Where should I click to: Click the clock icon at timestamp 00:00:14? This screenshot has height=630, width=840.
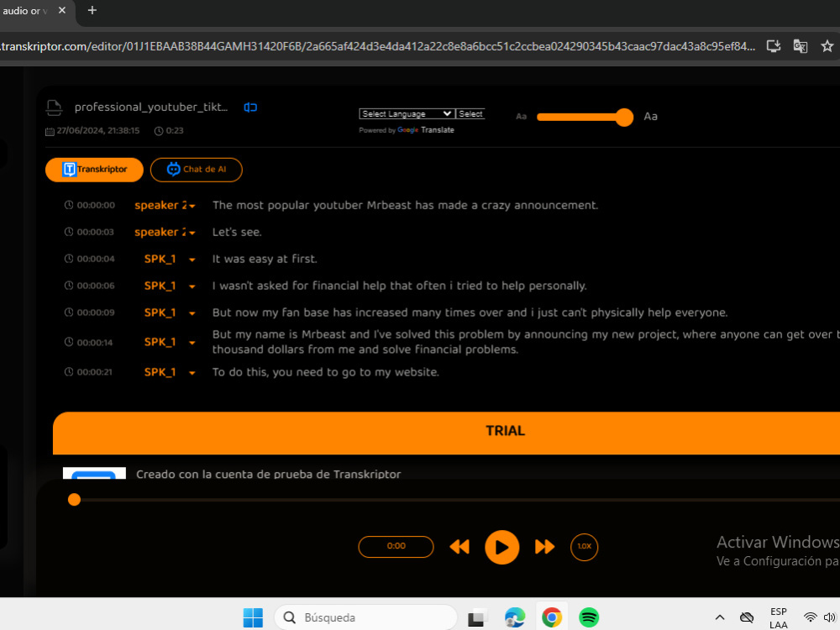coord(69,342)
